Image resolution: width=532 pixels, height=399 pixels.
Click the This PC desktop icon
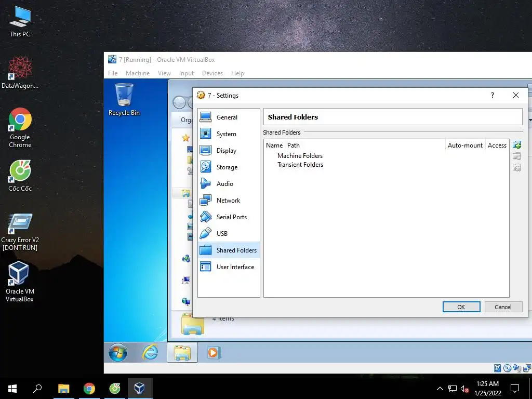tap(20, 21)
